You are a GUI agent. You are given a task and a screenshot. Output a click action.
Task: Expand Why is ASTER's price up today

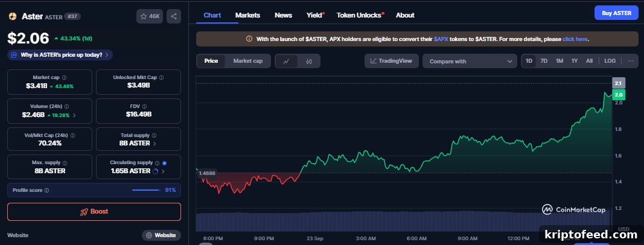tap(60, 54)
